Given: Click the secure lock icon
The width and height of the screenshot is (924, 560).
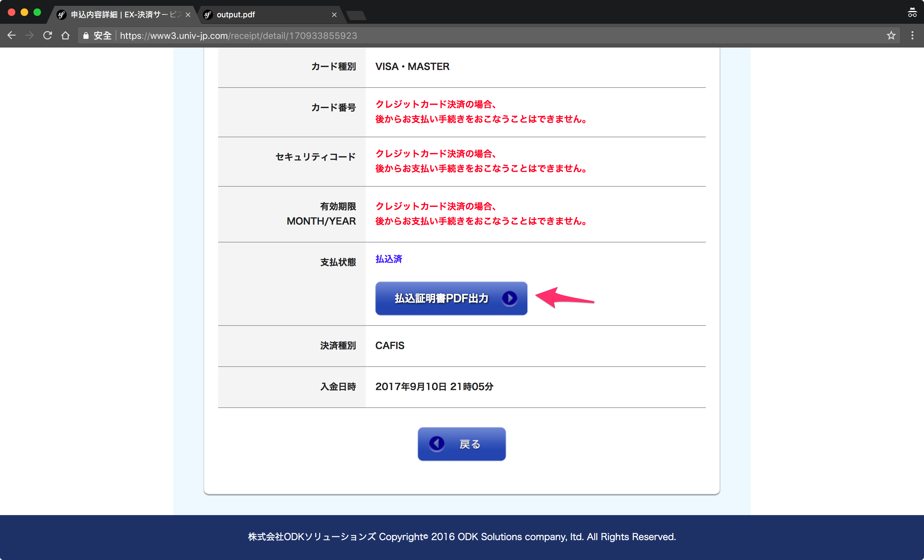Looking at the screenshot, I should [86, 36].
